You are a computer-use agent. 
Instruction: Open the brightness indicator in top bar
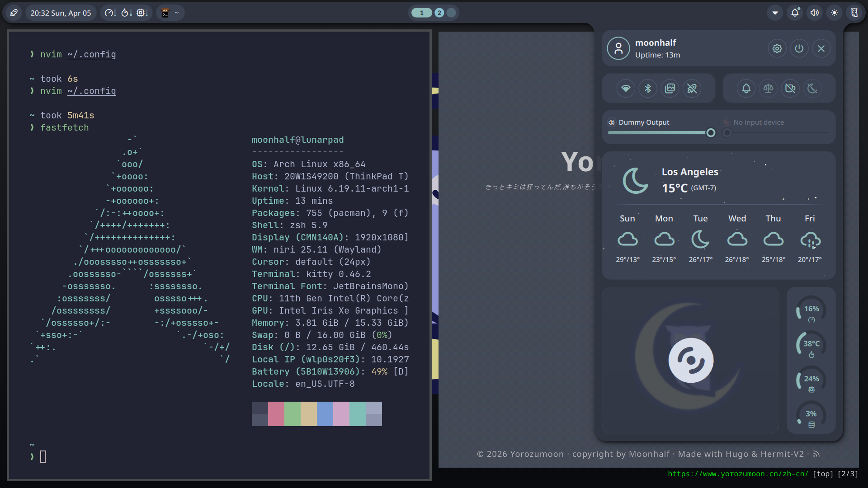tap(835, 13)
